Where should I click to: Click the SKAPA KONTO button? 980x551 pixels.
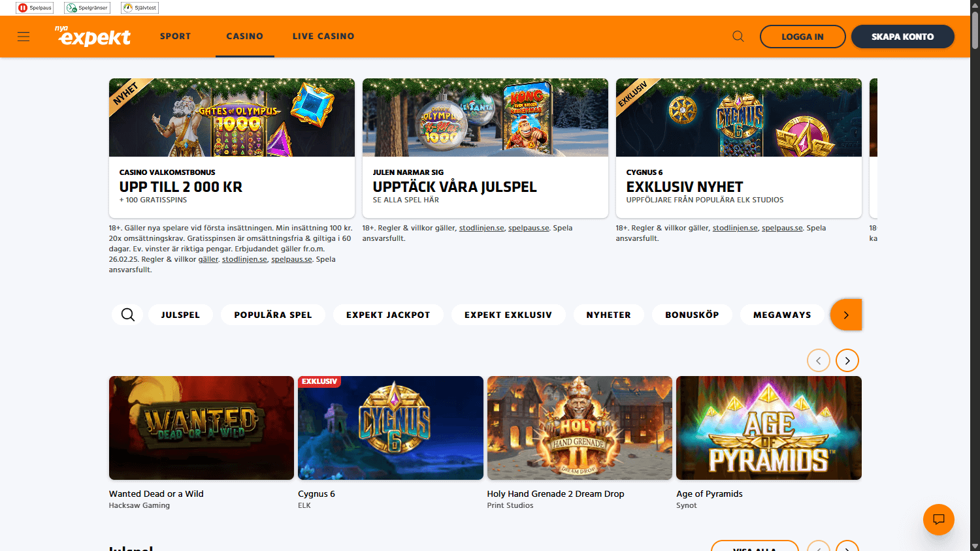(x=902, y=36)
